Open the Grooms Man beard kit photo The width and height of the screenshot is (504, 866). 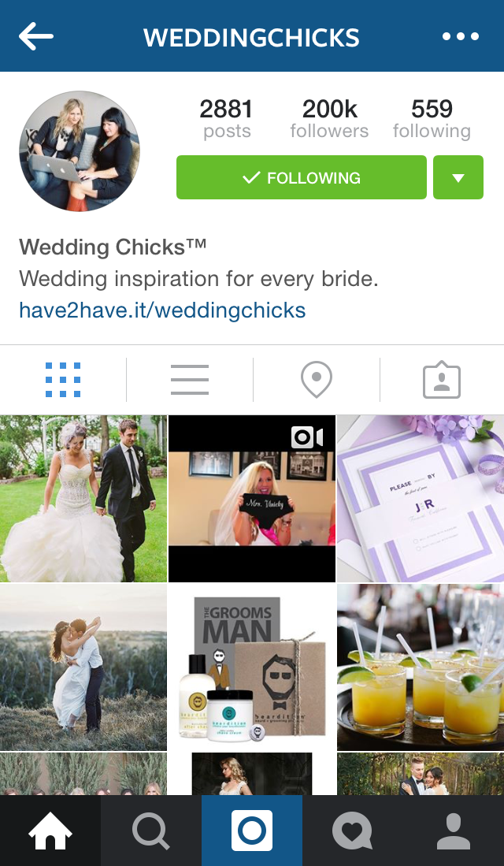click(252, 667)
